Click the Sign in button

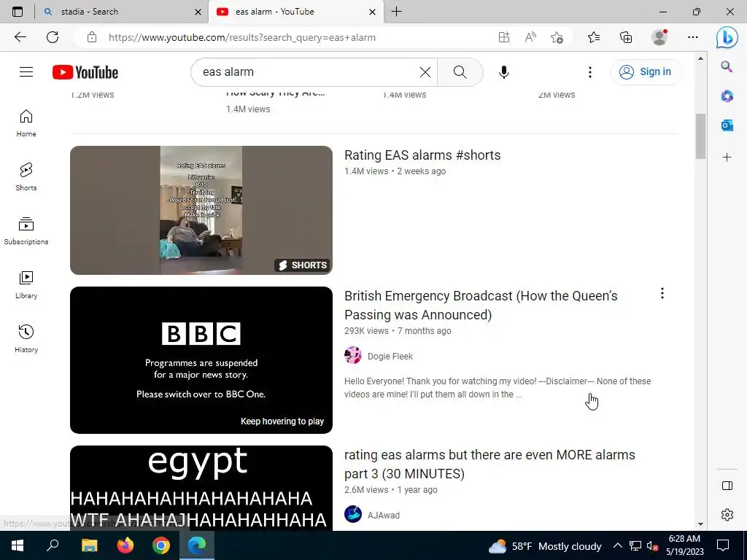coord(646,72)
